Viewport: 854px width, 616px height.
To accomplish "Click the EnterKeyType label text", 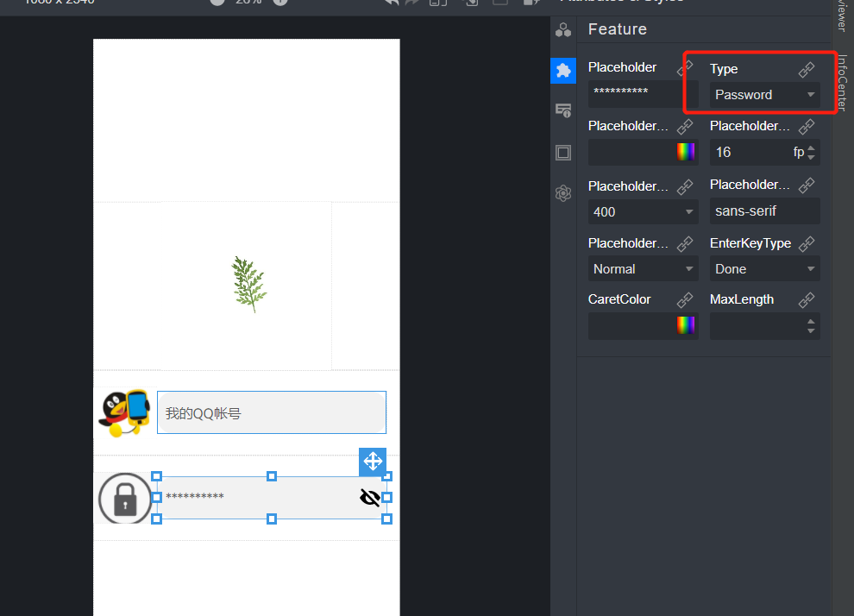I will (750, 243).
